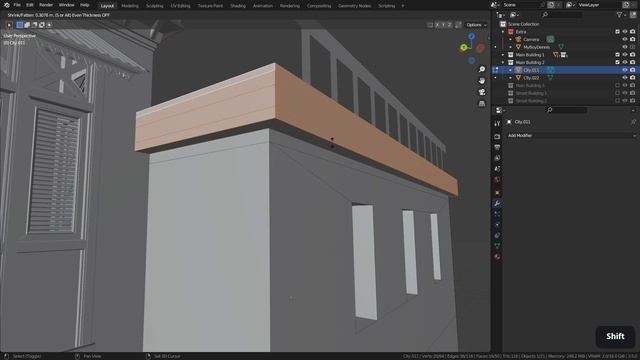Open the World properties tab icon
Screen dimensions: 640x360
(x=497, y=179)
